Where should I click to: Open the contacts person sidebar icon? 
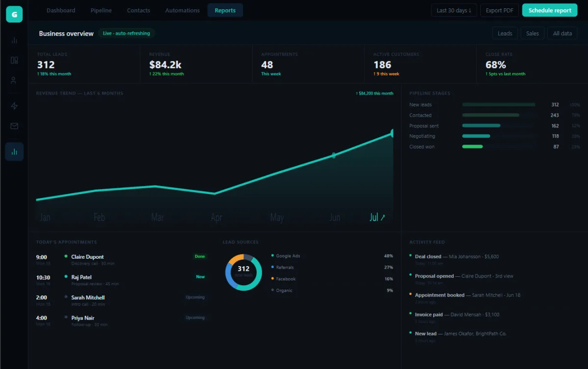[14, 80]
